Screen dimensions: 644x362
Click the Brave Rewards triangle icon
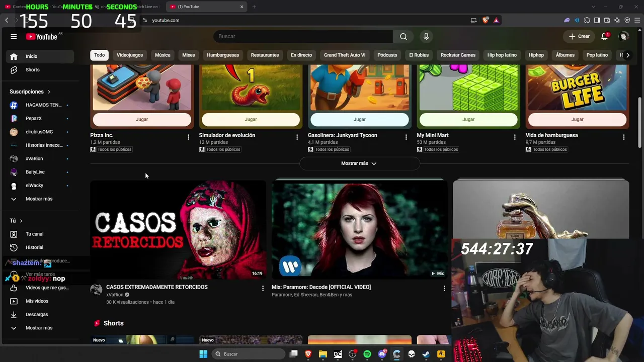[x=496, y=20]
